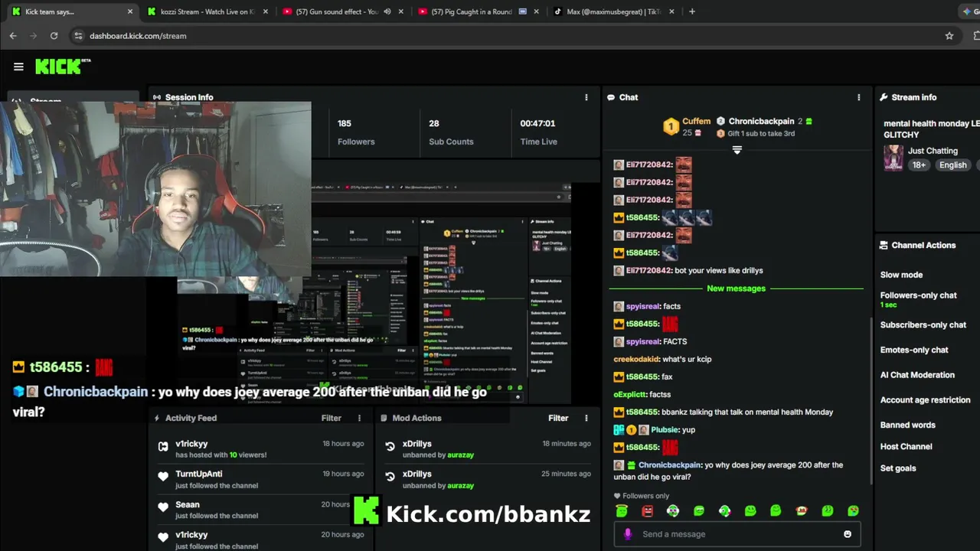Expand the gift leaderboard chevron
The image size is (980, 551).
click(737, 150)
